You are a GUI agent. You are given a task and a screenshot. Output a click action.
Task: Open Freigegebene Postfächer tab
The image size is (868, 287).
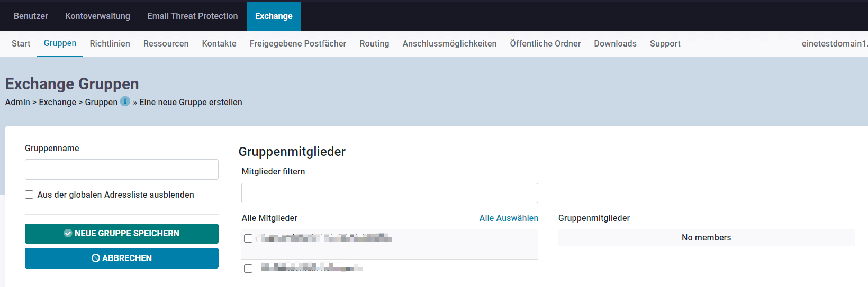(298, 43)
